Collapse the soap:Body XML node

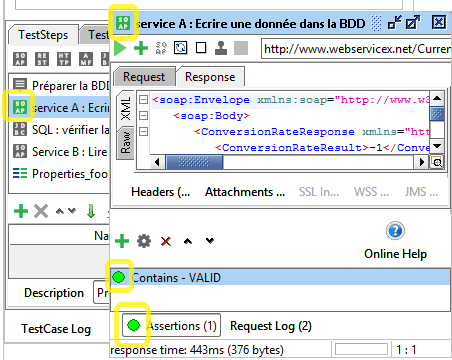pyautogui.click(x=143, y=116)
